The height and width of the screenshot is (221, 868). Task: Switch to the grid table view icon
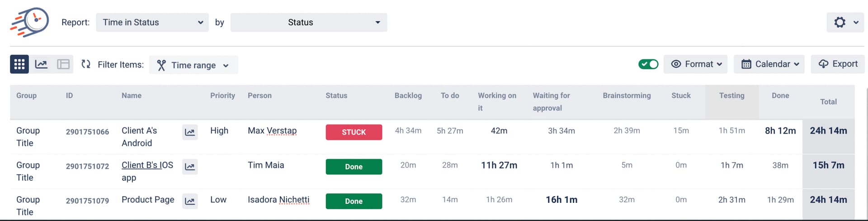click(x=19, y=64)
